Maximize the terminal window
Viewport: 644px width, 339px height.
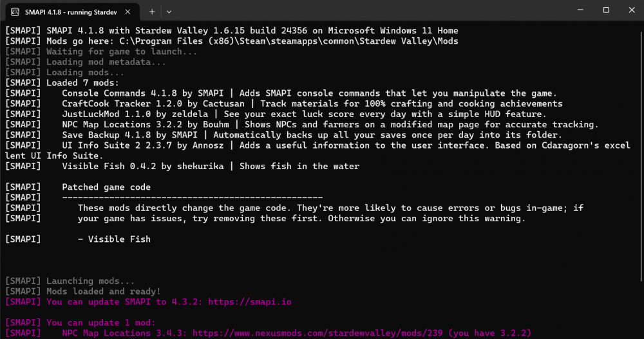coord(606,10)
